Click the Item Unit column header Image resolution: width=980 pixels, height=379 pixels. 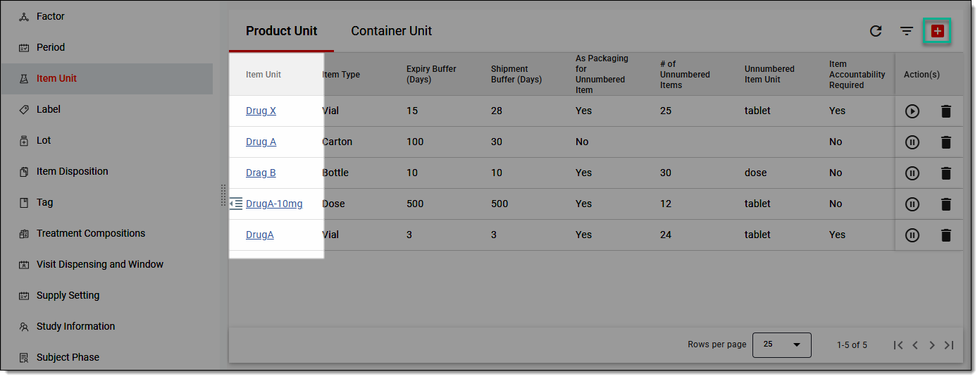[x=263, y=75]
